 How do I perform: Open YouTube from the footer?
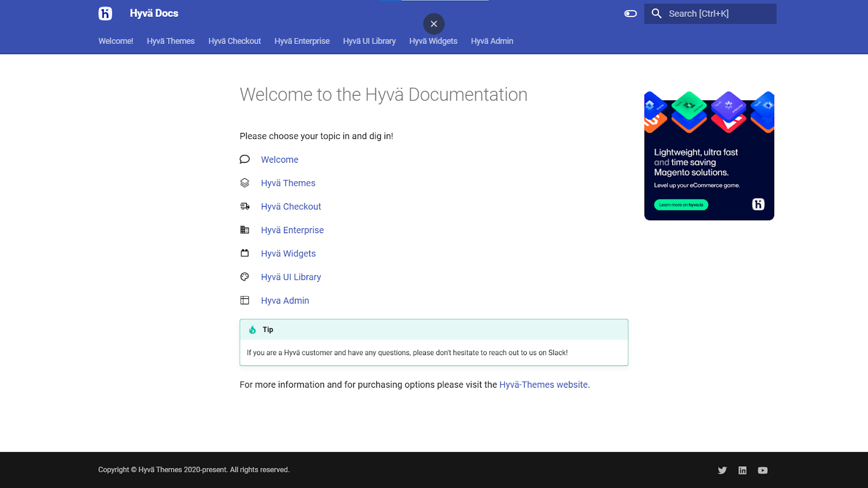click(x=762, y=470)
